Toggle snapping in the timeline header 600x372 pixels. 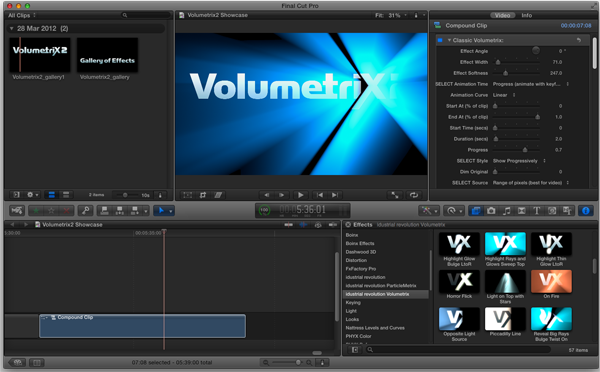point(333,225)
